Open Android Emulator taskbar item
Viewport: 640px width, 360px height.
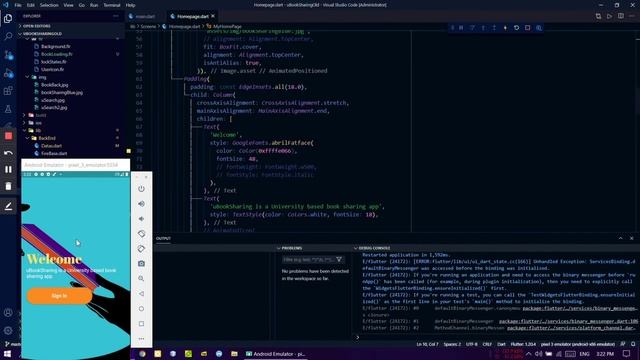276,354
